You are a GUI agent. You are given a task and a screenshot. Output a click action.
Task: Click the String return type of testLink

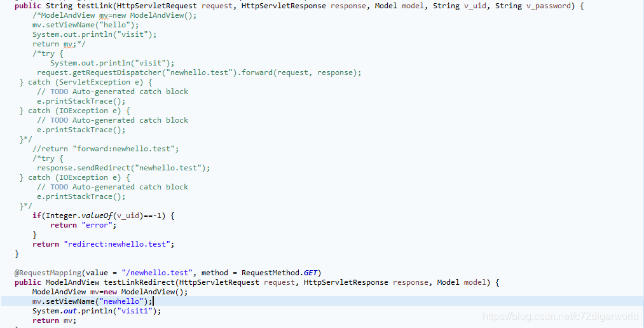tap(58, 6)
